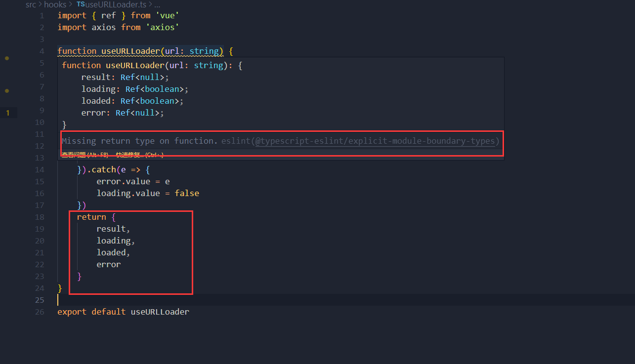This screenshot has height=364, width=635.
Task: Click the '}).catch(e => {' line
Action: pos(113,169)
